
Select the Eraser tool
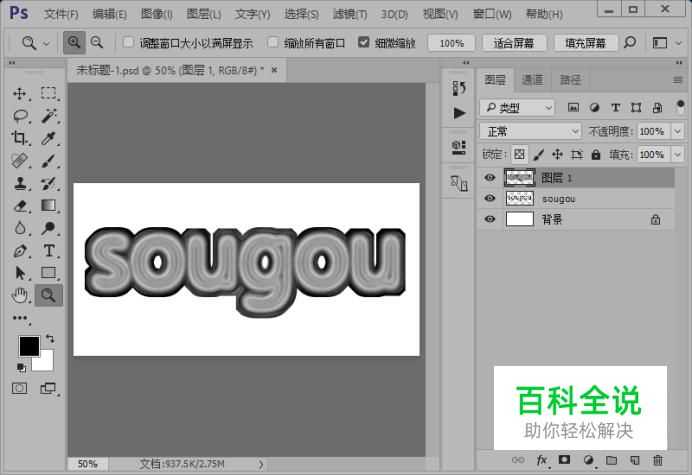pyautogui.click(x=20, y=206)
